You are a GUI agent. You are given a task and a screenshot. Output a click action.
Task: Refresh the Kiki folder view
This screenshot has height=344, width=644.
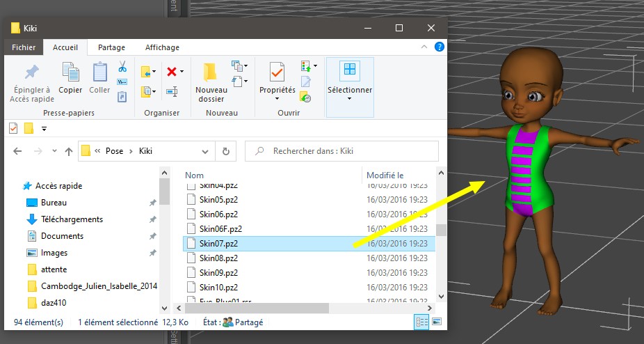[225, 151]
